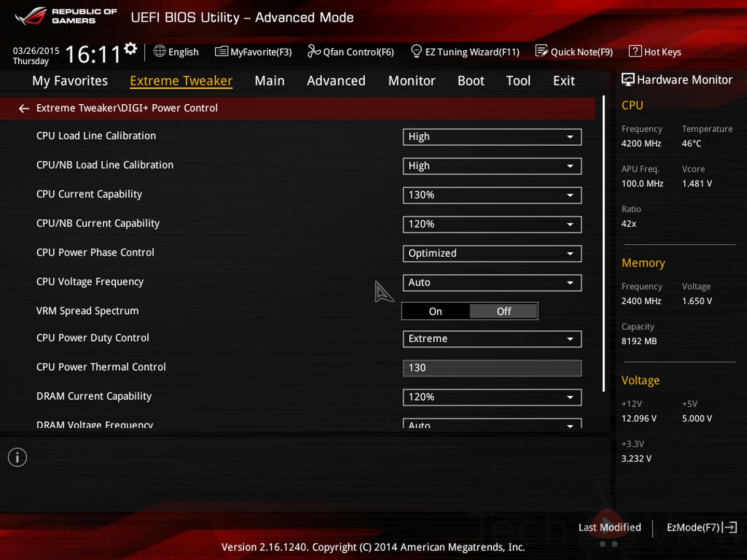Open the Tool tab
This screenshot has width=747, height=560.
pyautogui.click(x=518, y=81)
